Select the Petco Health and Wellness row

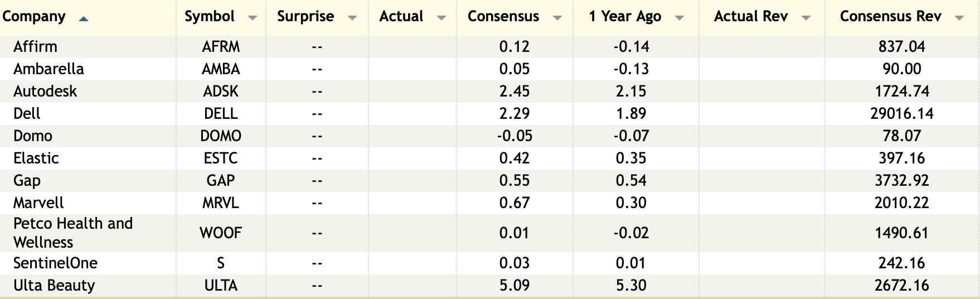click(73, 233)
